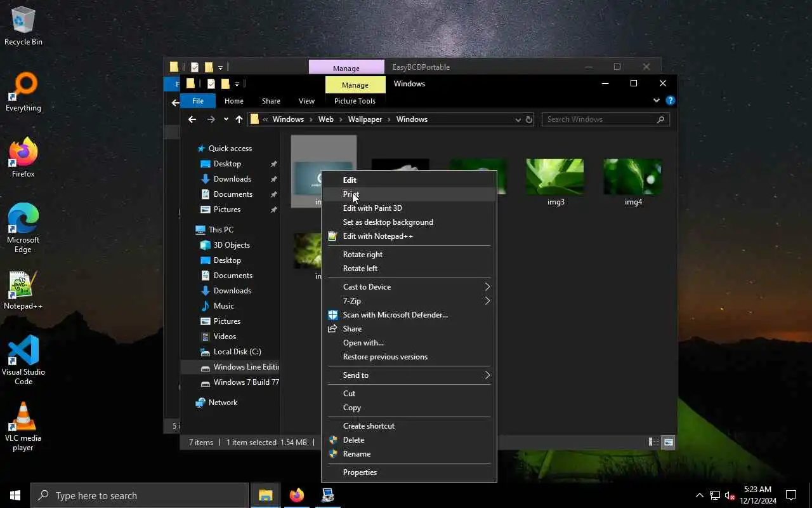Select Print in the context menu

[x=409, y=194]
